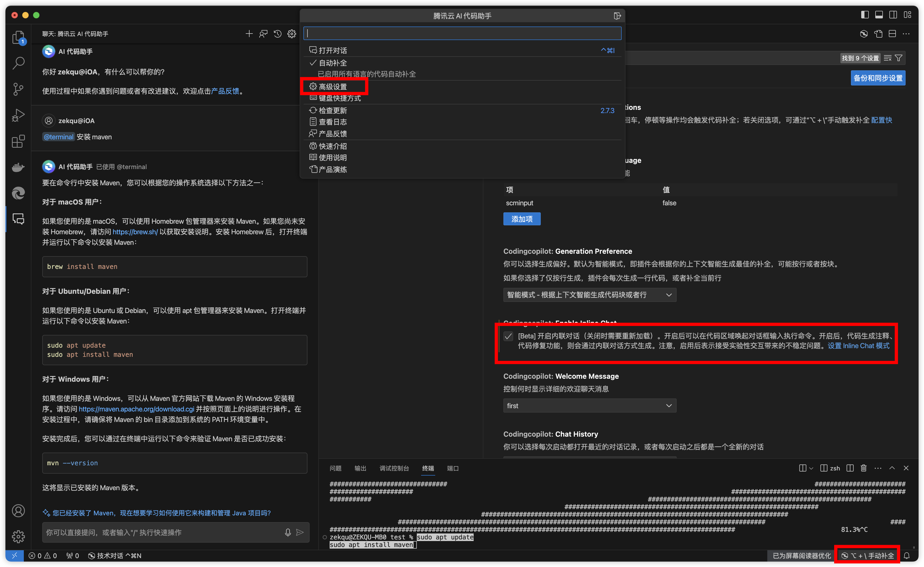
Task: Focus the popup menu search input
Action: pyautogui.click(x=462, y=33)
